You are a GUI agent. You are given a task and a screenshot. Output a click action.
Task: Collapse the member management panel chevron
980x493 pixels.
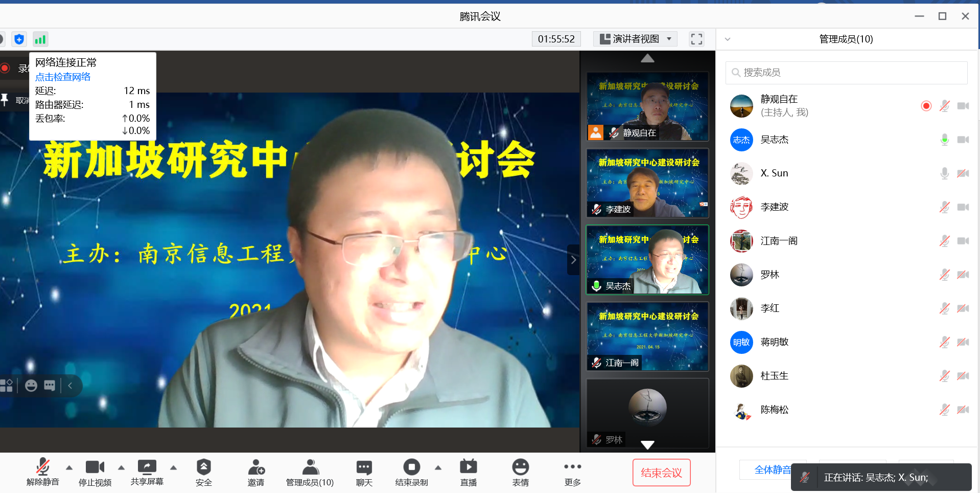point(728,39)
